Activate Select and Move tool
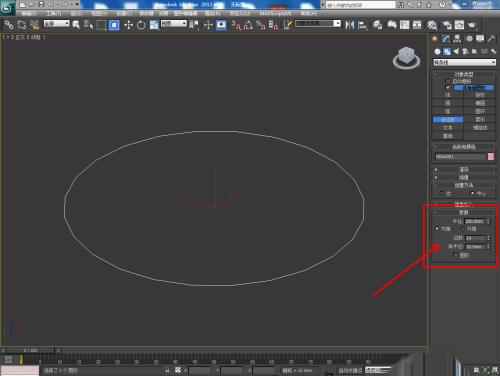This screenshot has height=376, width=500. coord(128,25)
